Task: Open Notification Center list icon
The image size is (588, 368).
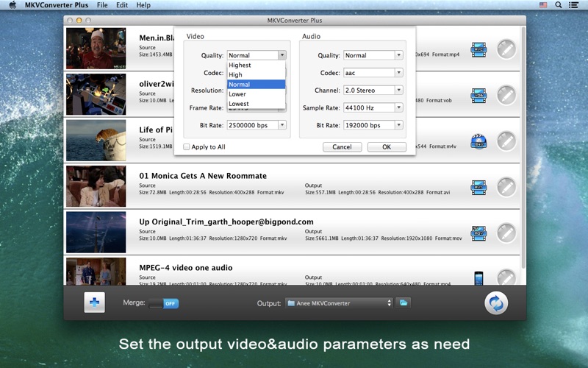Action: point(573,5)
